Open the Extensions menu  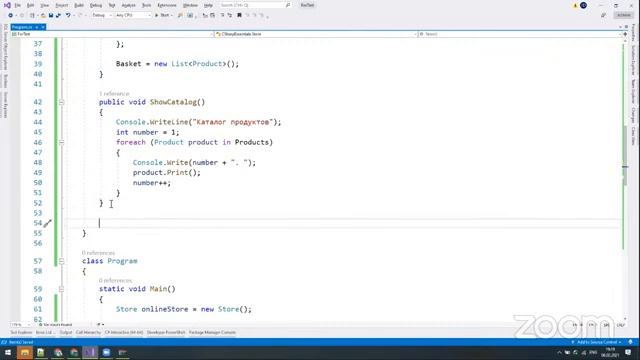click(167, 5)
